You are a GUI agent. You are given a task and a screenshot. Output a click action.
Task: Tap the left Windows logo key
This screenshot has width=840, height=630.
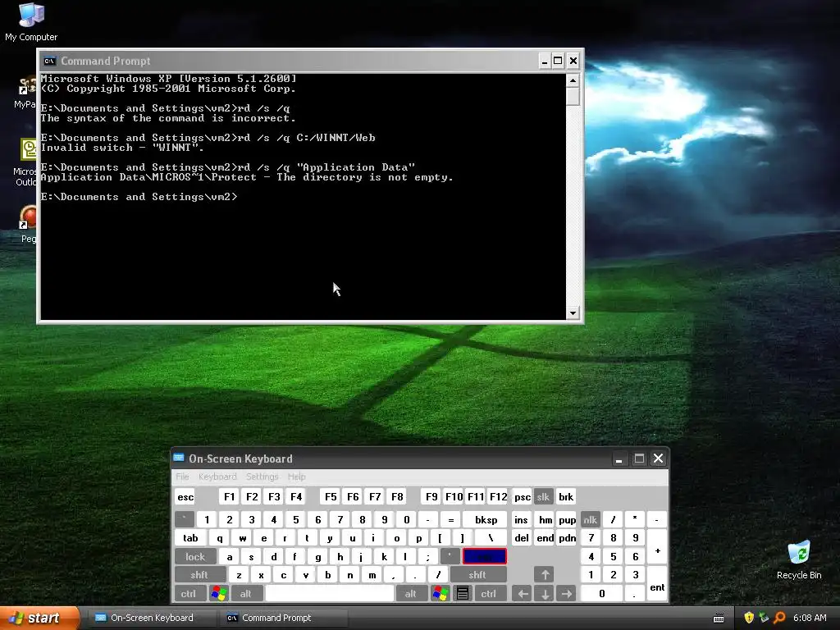[x=219, y=593]
